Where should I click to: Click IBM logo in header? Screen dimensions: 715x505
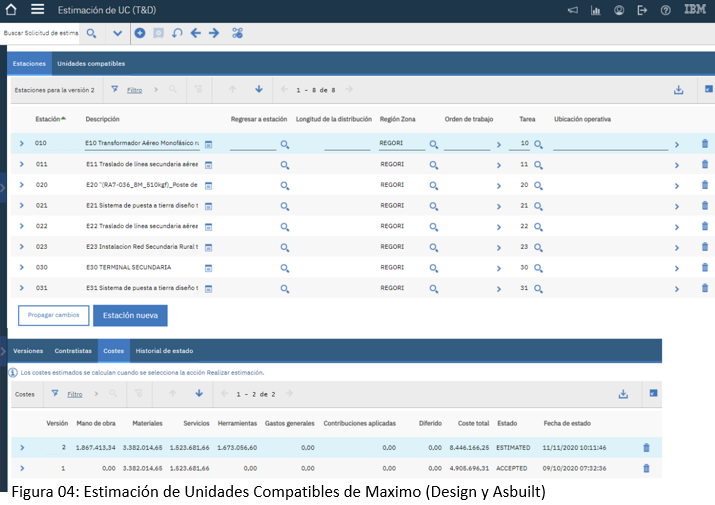click(x=695, y=9)
